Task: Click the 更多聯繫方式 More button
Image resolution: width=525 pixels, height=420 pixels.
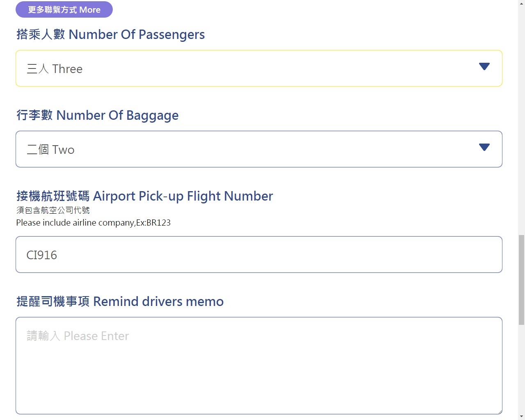Action: (64, 9)
